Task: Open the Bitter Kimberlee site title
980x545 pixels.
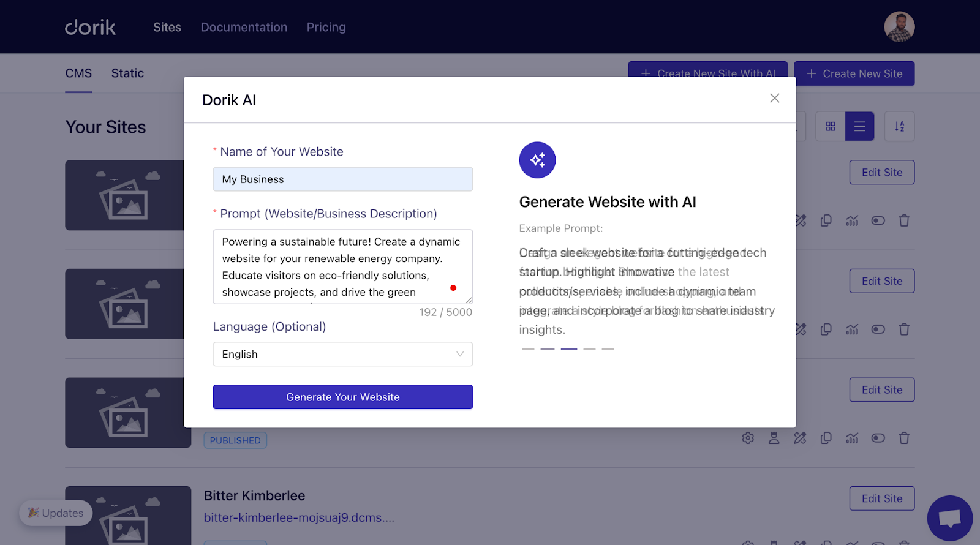Action: click(x=254, y=495)
